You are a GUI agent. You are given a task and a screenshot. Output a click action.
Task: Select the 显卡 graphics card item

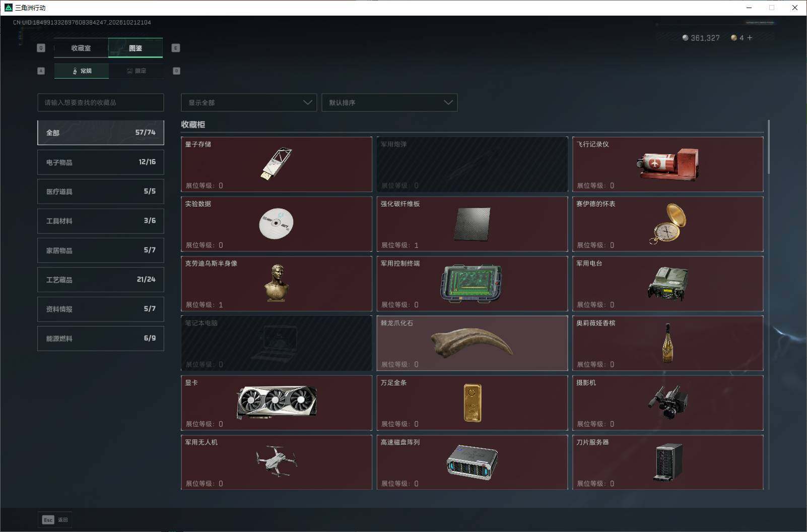click(276, 403)
